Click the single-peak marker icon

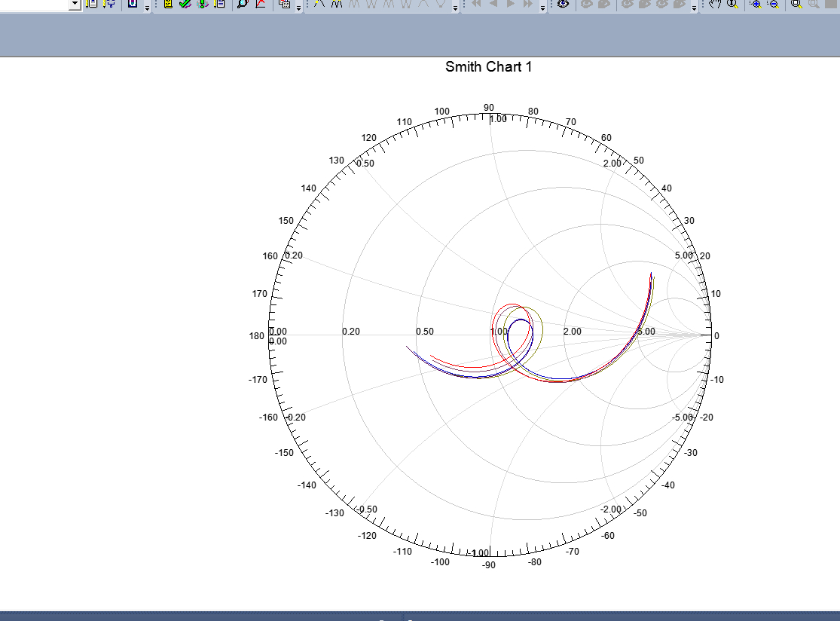pyautogui.click(x=319, y=3)
